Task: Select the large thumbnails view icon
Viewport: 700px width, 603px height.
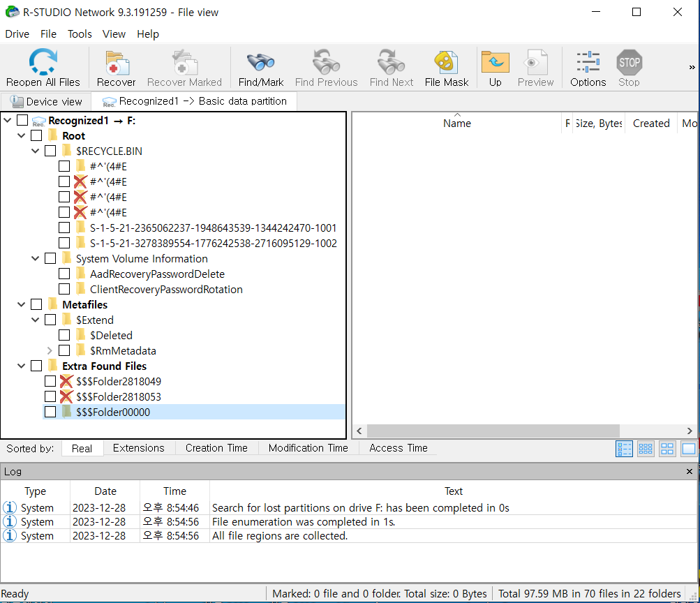Action: pyautogui.click(x=667, y=449)
